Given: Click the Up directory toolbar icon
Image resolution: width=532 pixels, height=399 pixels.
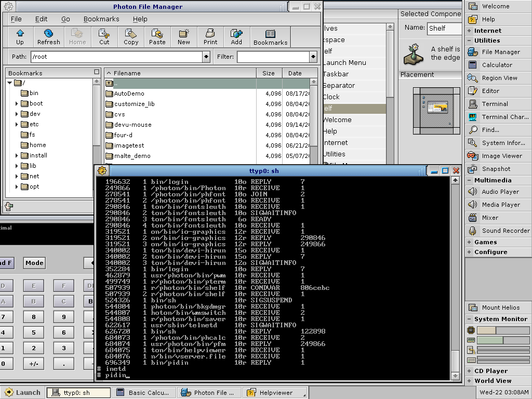Looking at the screenshot, I should click(x=20, y=37).
